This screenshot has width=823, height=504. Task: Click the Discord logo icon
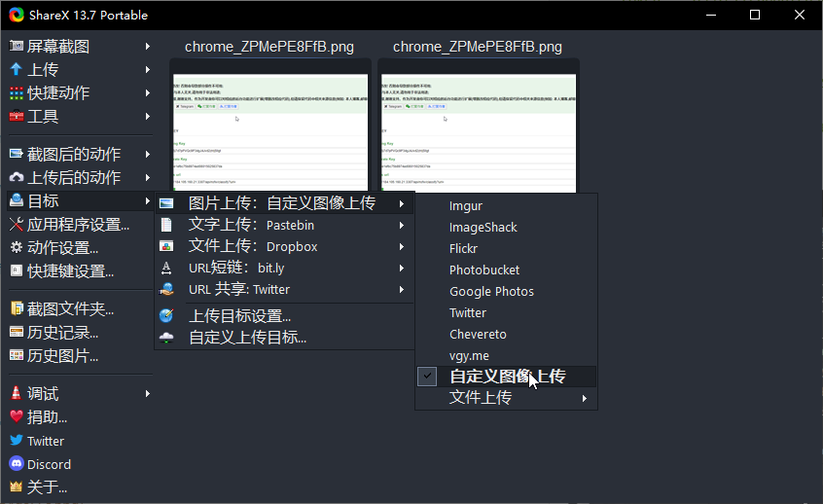pyautogui.click(x=16, y=464)
